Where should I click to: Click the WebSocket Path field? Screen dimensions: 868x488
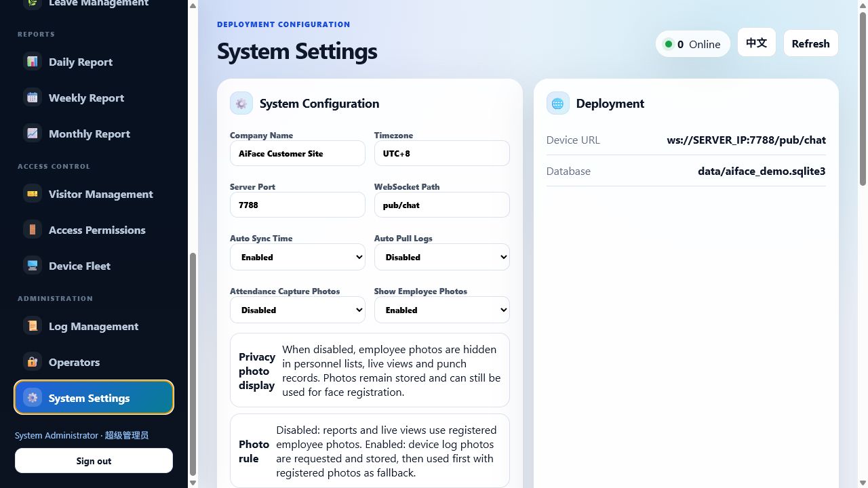point(442,205)
